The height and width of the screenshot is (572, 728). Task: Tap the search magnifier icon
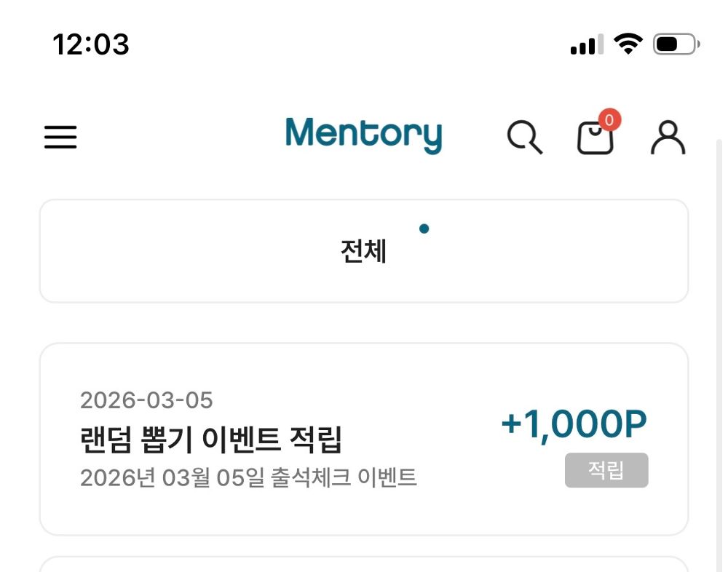526,138
